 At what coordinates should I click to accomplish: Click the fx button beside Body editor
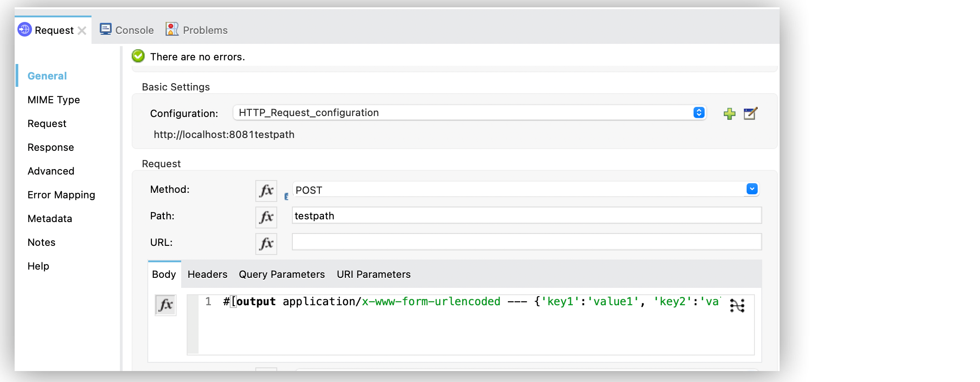coord(165,305)
